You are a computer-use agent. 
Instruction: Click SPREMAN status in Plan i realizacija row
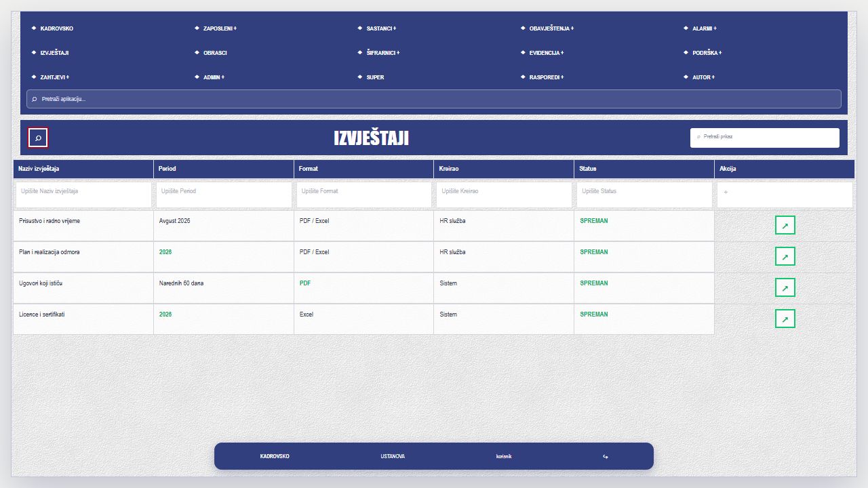[594, 252]
